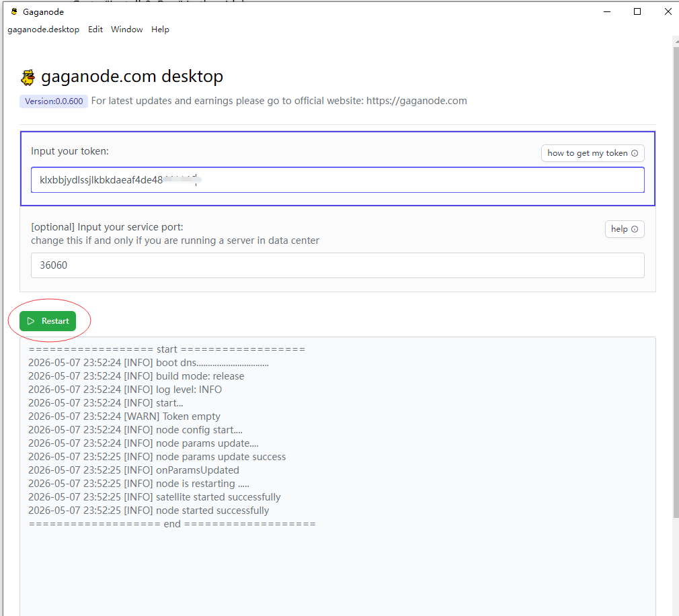
Task: Open the gaganode.desktop menu
Action: 43,30
